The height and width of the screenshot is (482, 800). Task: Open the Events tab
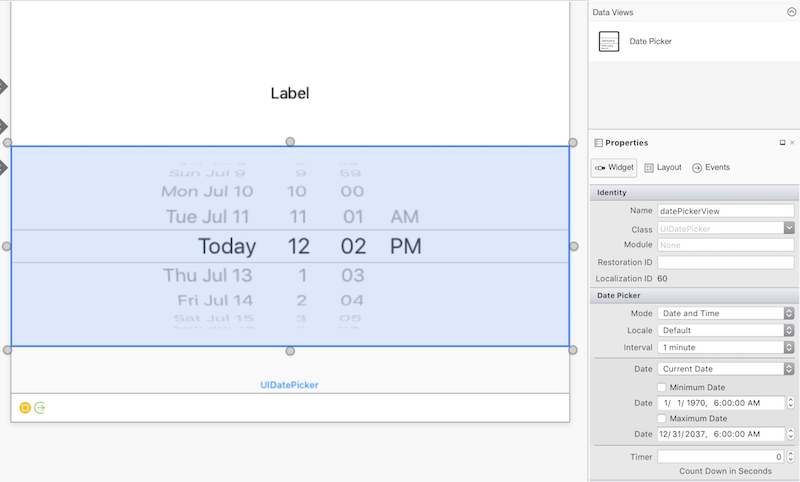coord(711,168)
